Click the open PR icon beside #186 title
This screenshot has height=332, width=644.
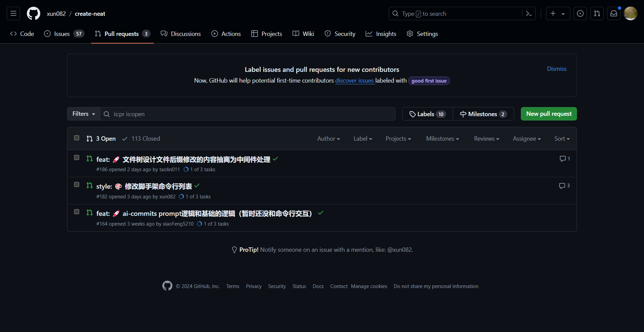point(90,158)
